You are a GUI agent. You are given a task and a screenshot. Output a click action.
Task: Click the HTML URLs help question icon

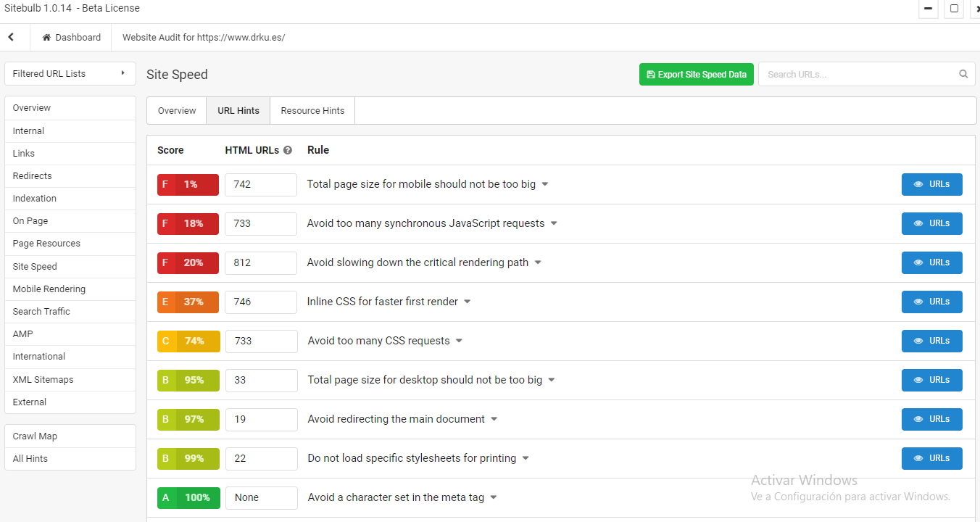(288, 150)
